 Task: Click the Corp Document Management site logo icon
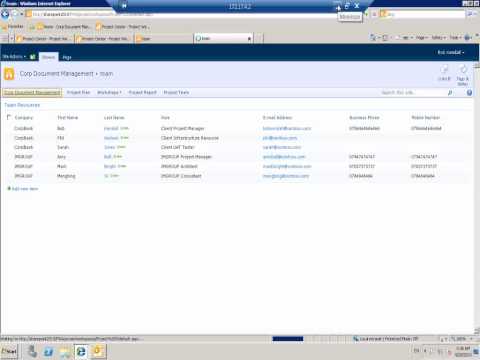[9, 74]
